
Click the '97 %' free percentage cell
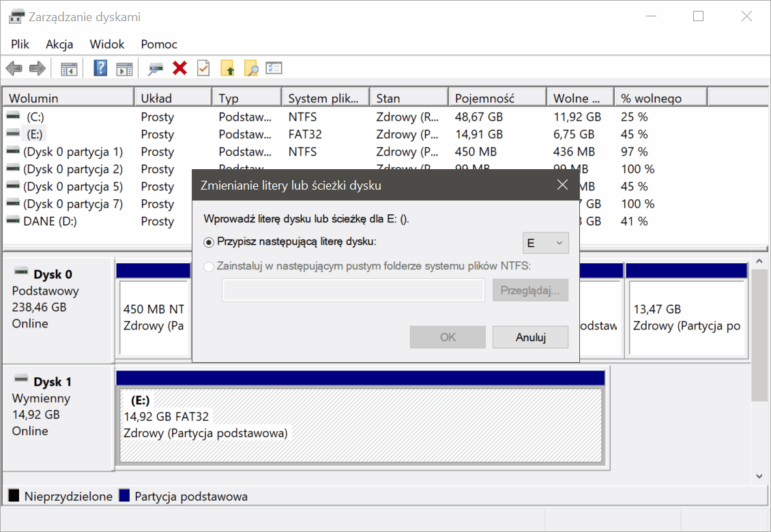635,151
